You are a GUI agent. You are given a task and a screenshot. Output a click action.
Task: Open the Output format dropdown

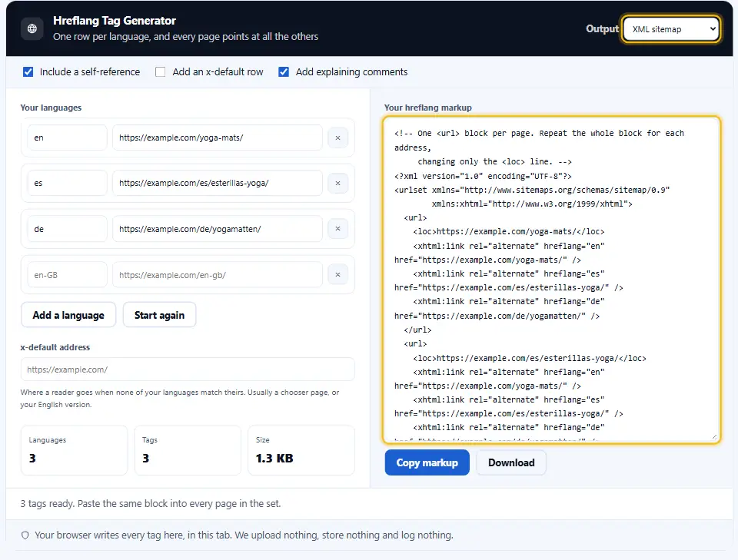(672, 29)
